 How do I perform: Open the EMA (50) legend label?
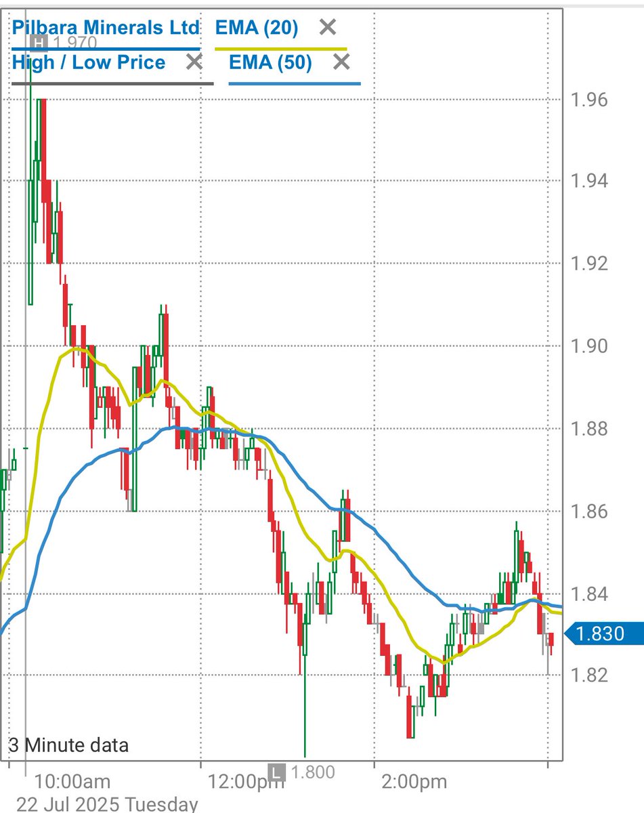click(x=270, y=62)
